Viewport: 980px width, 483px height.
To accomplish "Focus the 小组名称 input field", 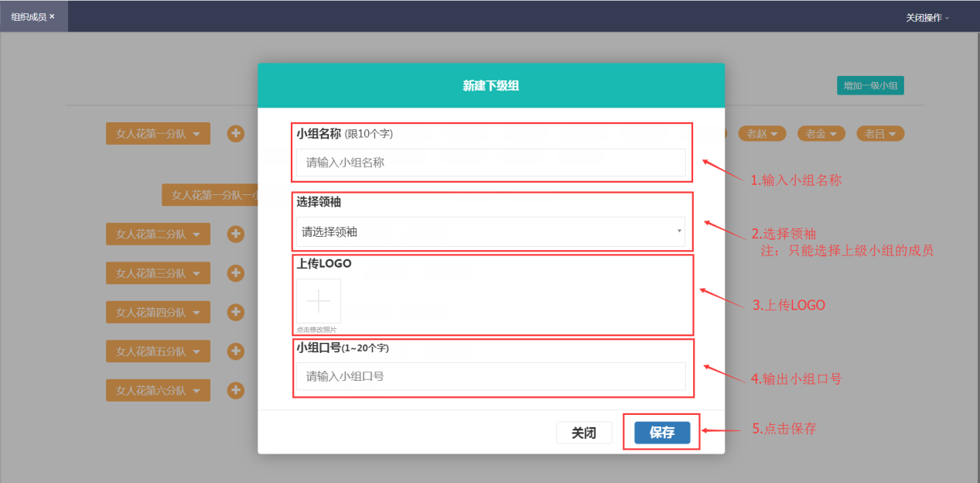I will [x=490, y=163].
